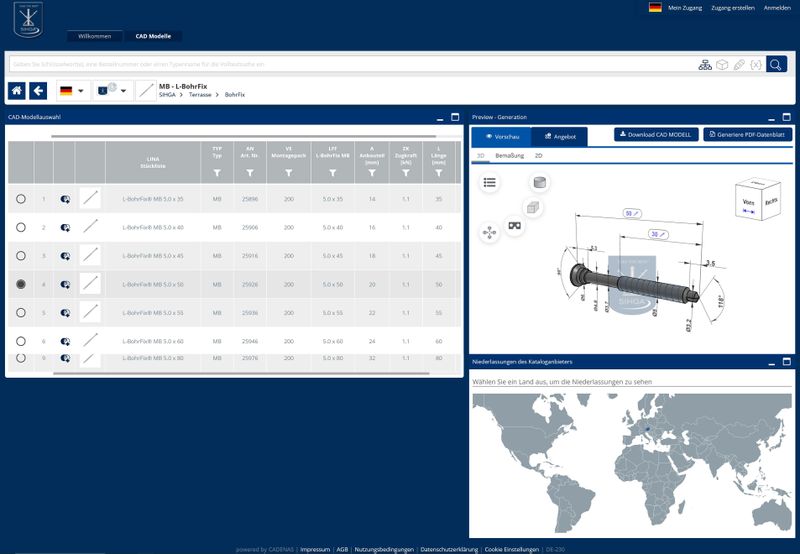Click the home icon button
800x554 pixels.
point(17,91)
